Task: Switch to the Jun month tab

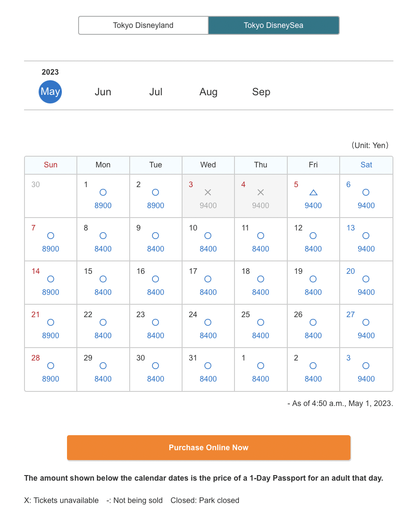Action: 103,92
